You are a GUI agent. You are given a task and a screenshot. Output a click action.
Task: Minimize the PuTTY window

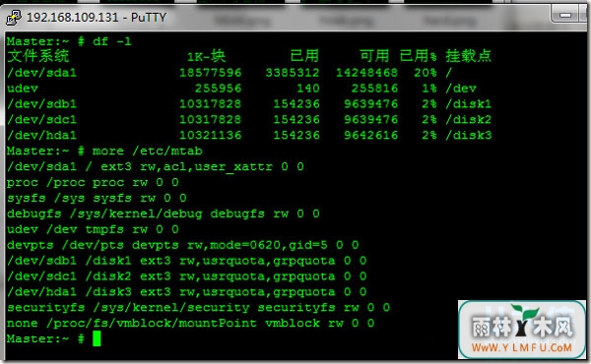click(x=565, y=15)
